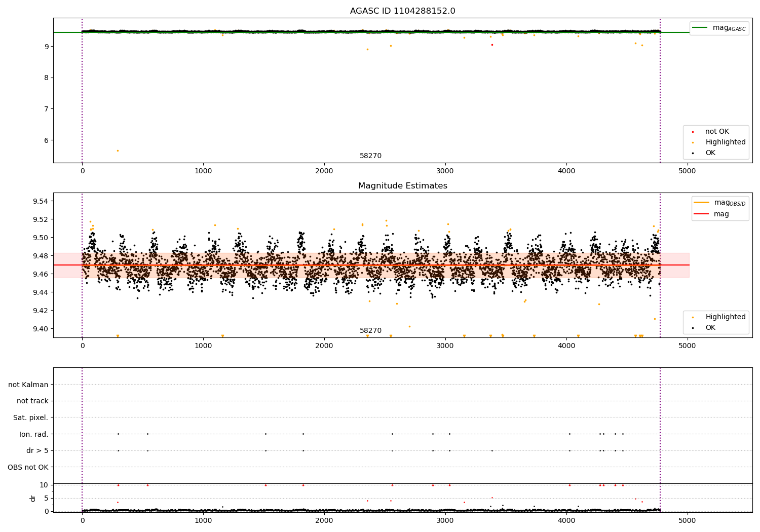Click the y-axis tick 7 in top plot
The image size is (760, 532).
point(46,109)
